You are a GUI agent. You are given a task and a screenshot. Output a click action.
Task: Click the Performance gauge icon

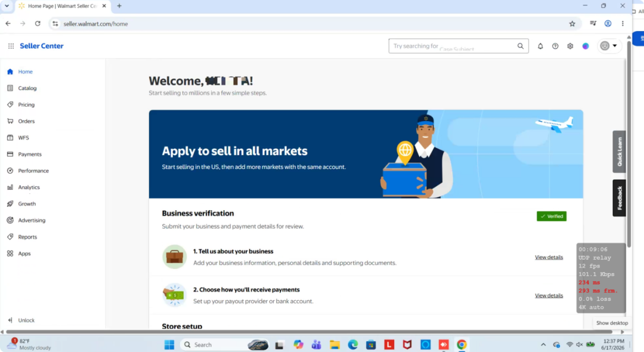pyautogui.click(x=10, y=171)
